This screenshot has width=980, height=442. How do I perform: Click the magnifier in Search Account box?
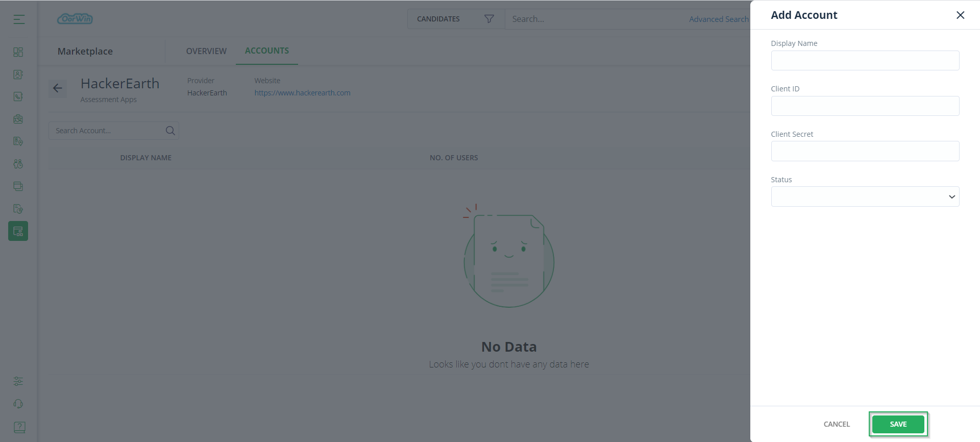[170, 131]
